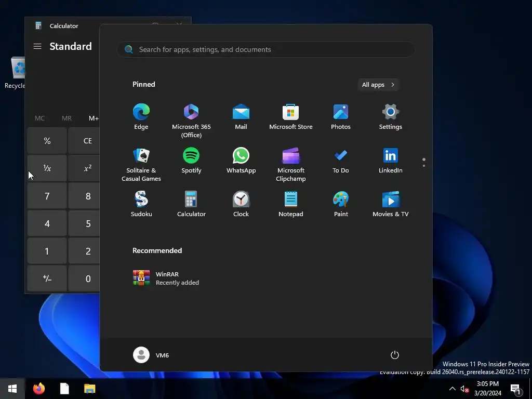Launch Paint
This screenshot has width=532, height=399.
341,204
